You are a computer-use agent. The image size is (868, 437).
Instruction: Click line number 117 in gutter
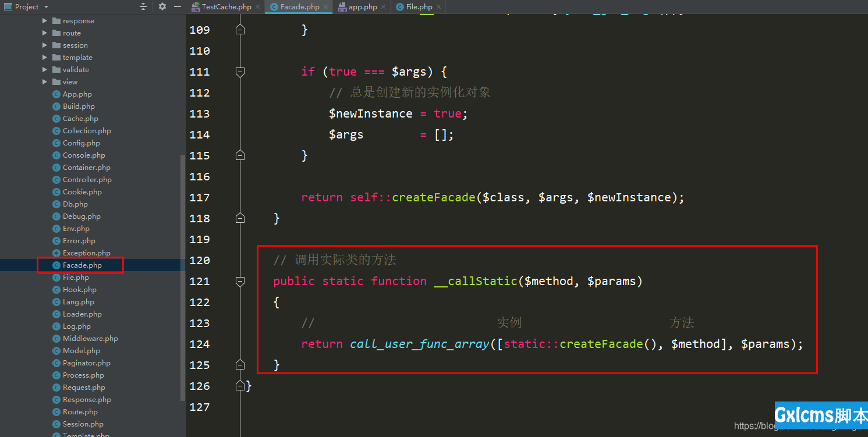200,197
